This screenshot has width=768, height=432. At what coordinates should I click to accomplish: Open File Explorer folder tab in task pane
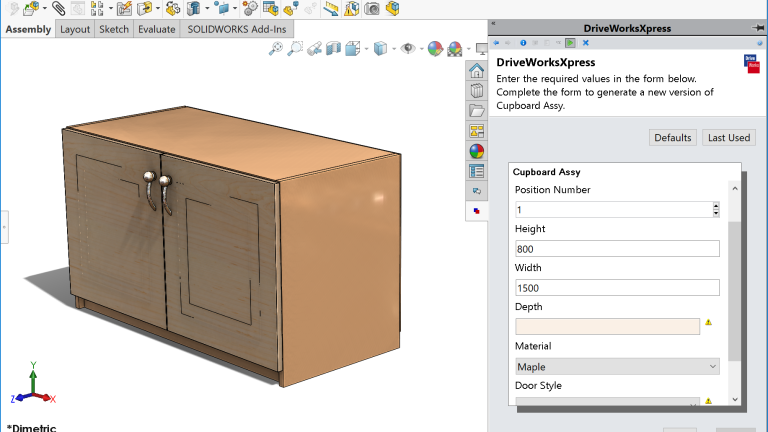coord(477,111)
